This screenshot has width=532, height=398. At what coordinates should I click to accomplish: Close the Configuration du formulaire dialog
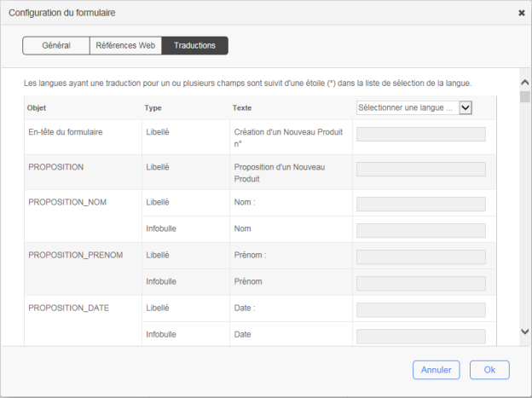pos(521,14)
